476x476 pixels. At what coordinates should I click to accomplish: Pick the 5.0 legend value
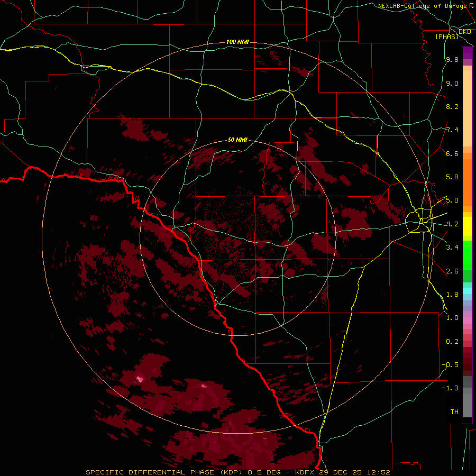click(x=452, y=200)
